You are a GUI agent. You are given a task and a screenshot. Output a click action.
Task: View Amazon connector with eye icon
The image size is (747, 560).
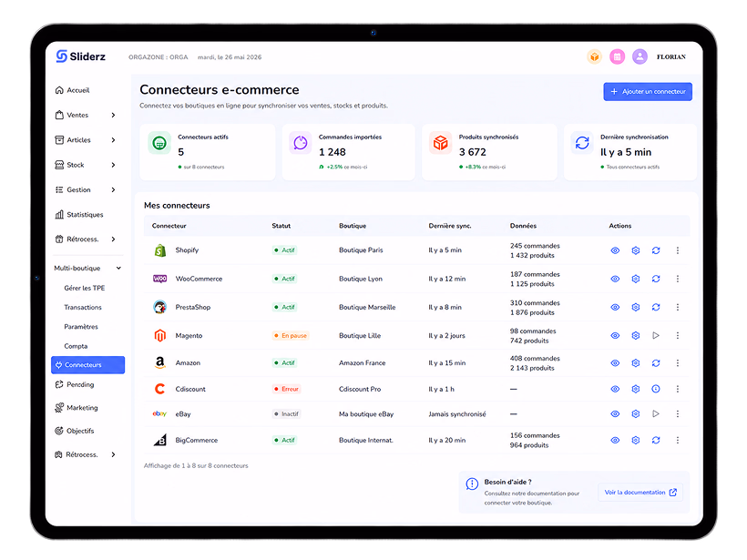coord(615,362)
